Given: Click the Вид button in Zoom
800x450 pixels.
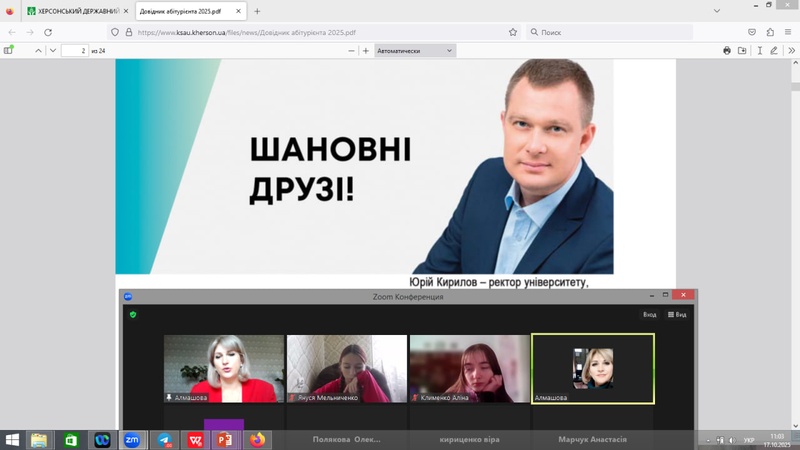Looking at the screenshot, I should pyautogui.click(x=677, y=314).
